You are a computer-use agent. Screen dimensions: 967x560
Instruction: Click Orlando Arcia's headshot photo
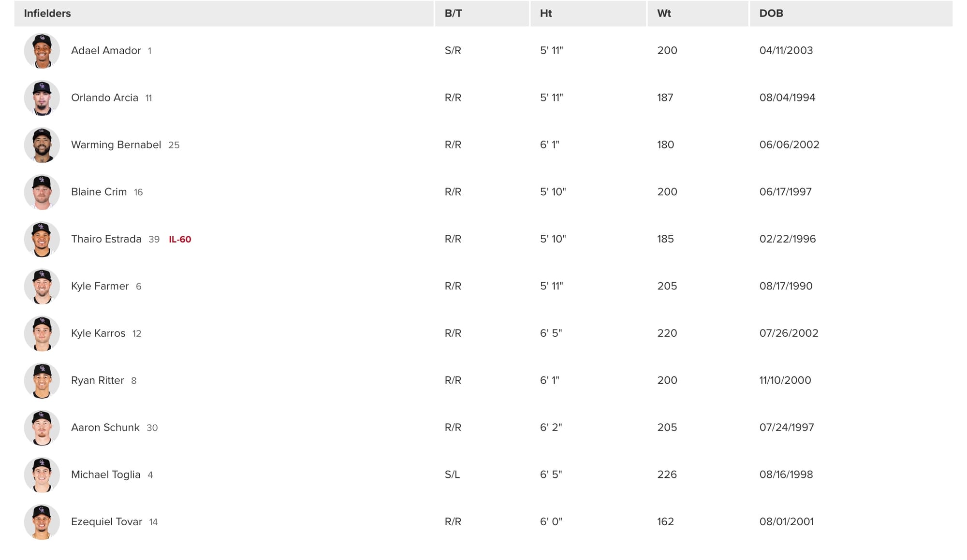click(42, 98)
